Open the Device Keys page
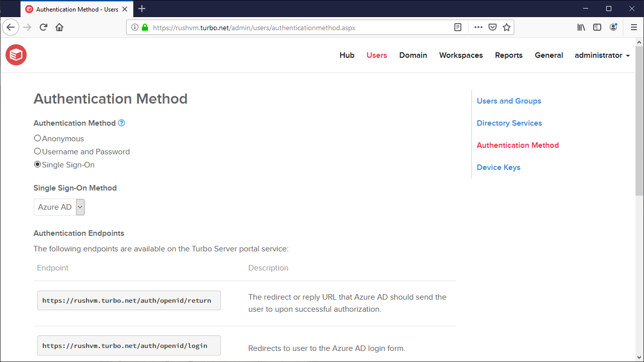This screenshot has width=644, height=362. point(498,167)
